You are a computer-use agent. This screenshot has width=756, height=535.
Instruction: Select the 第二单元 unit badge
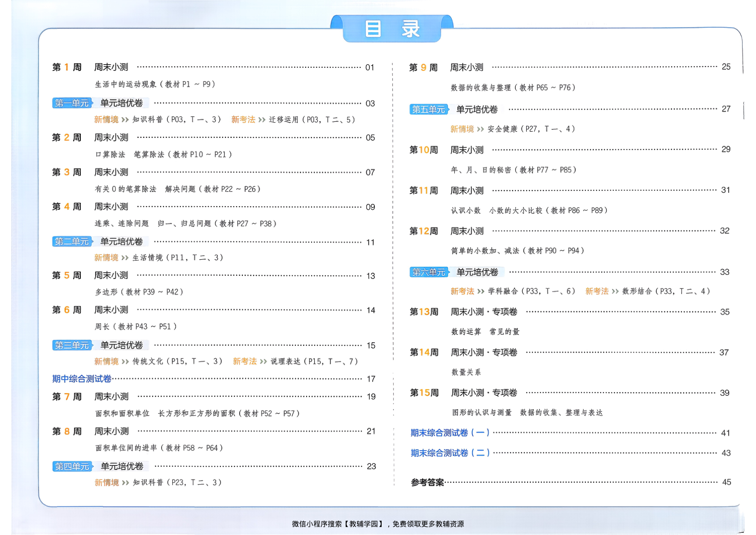pos(72,242)
